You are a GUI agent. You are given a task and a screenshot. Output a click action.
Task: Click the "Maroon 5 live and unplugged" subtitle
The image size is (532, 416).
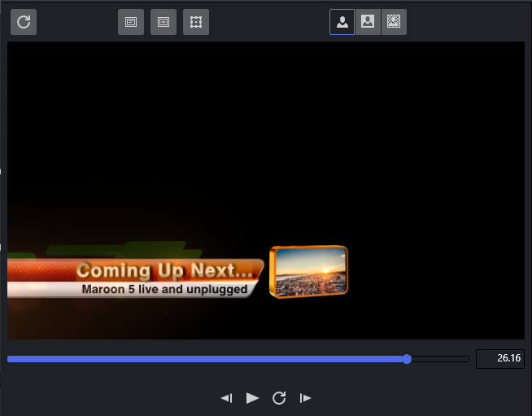(x=164, y=289)
